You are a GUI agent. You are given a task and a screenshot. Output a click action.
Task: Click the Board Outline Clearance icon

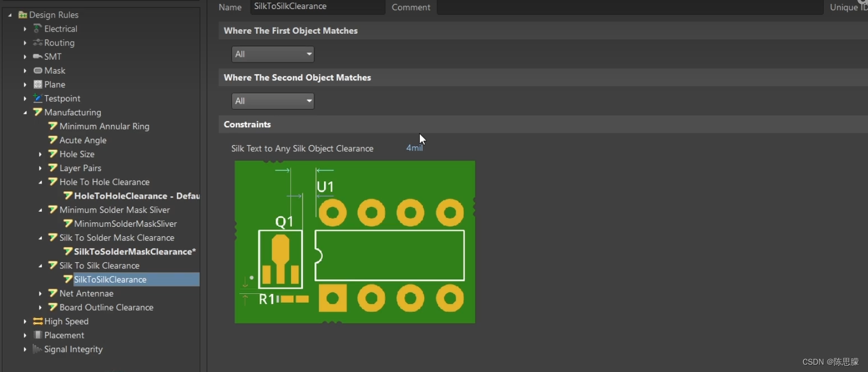53,307
